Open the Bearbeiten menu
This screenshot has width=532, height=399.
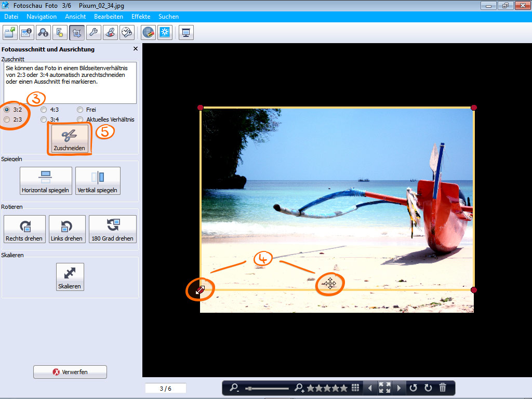click(109, 17)
